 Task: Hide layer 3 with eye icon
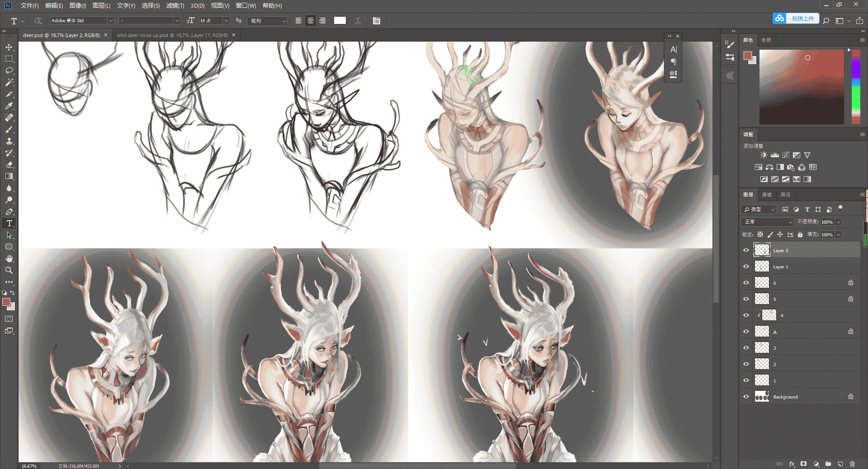coord(746,348)
